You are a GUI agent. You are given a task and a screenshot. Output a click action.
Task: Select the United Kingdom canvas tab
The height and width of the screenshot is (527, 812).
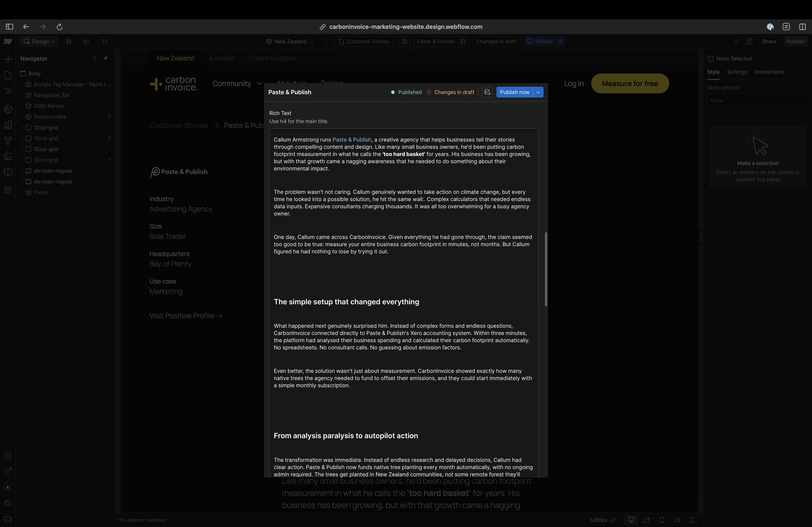272,58
